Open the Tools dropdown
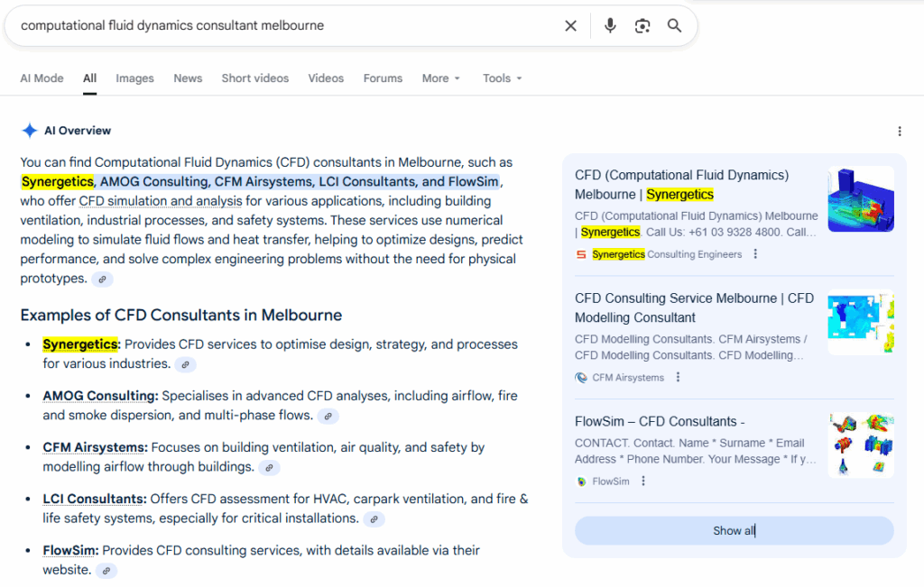 [x=502, y=78]
